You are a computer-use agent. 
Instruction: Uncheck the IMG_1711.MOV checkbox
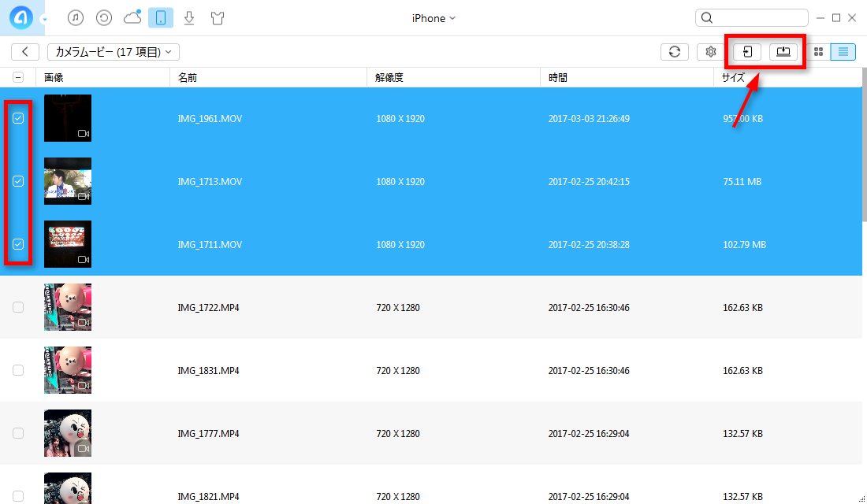(x=18, y=244)
